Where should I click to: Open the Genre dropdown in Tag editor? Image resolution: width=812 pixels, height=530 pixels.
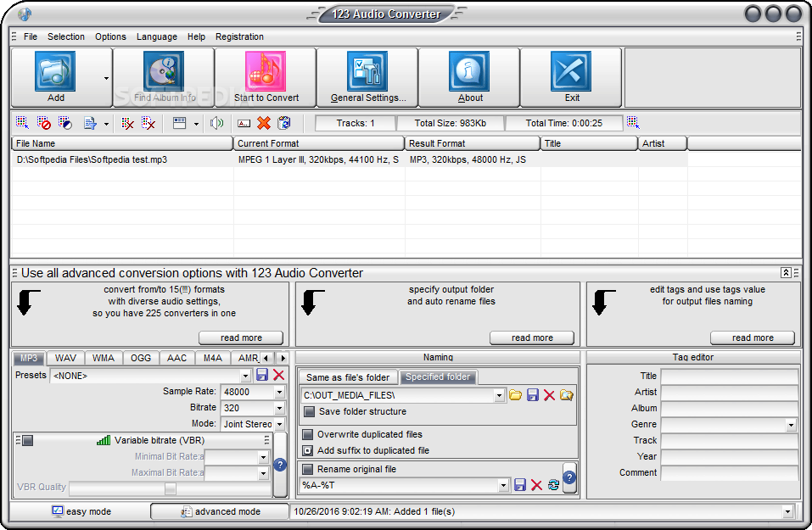pyautogui.click(x=792, y=425)
